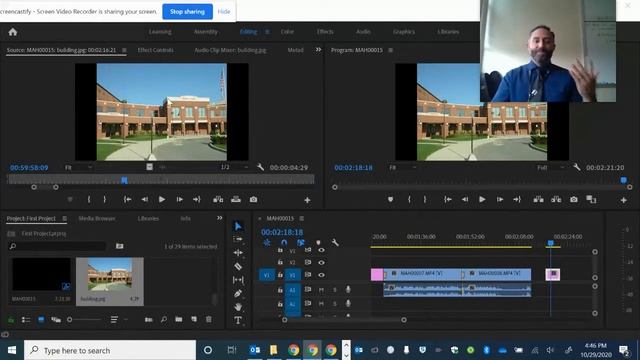Open Program monitor settings wrench

(577, 167)
